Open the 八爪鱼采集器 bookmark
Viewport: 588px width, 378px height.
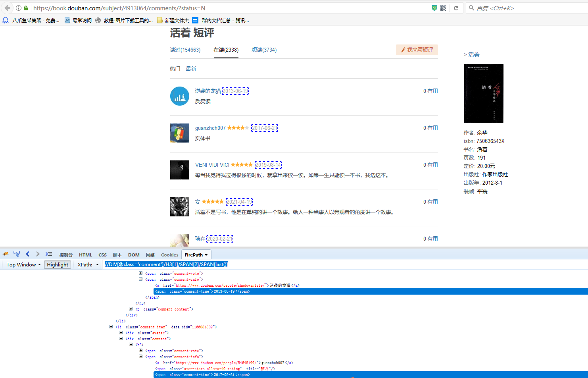pyautogui.click(x=31, y=20)
